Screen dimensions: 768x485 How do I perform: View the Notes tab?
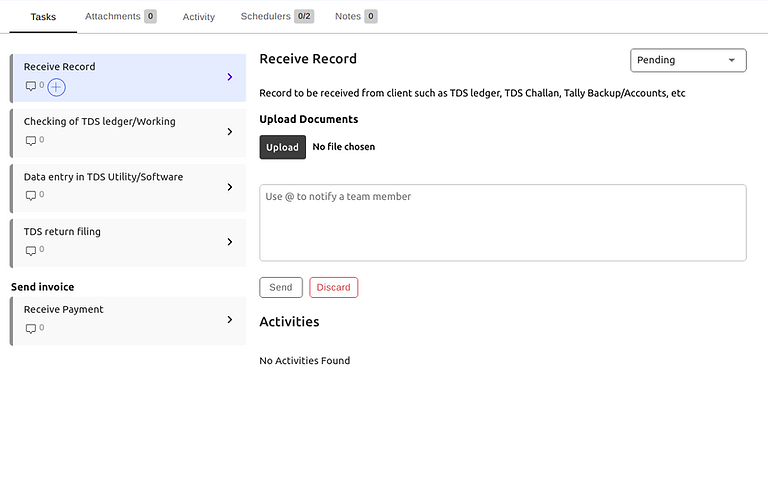tap(356, 17)
